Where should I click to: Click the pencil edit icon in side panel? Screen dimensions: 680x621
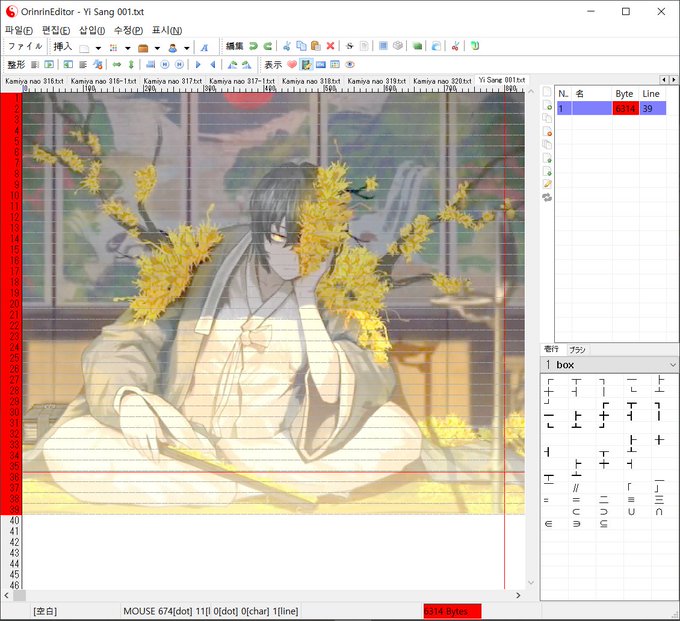coord(547,184)
